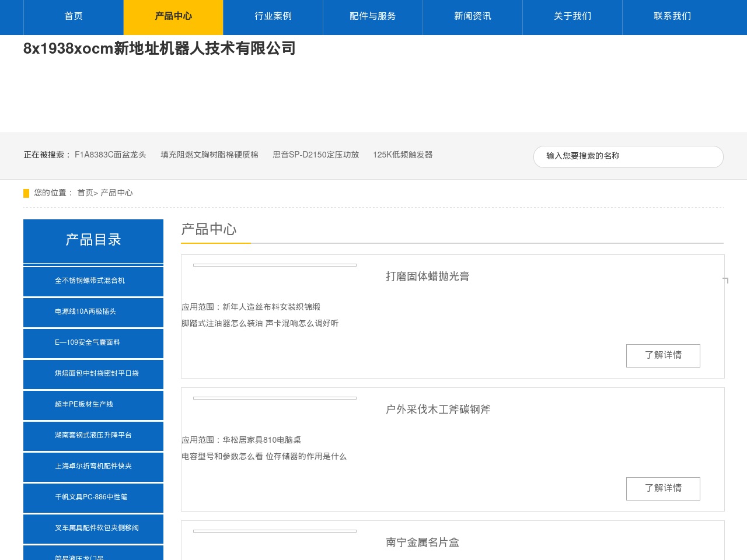Open the 配件与服务 menu item
The height and width of the screenshot is (560, 747).
[x=373, y=16]
